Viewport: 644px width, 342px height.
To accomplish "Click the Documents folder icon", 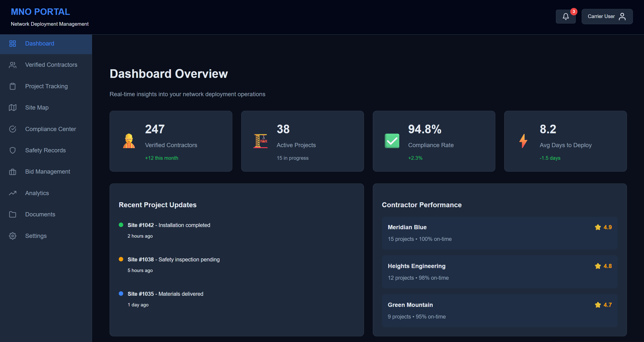I will point(13,214).
